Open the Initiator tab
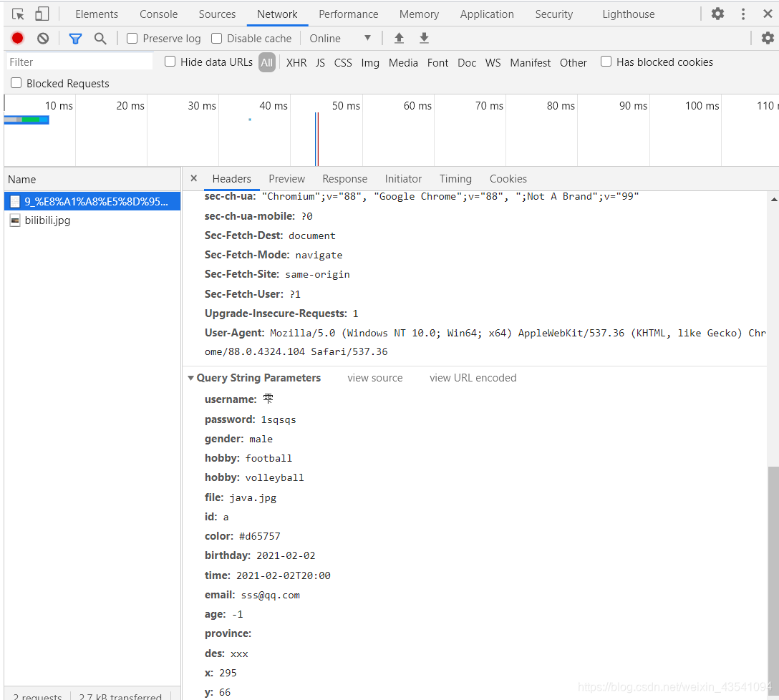This screenshot has height=700, width=779. pyautogui.click(x=403, y=179)
